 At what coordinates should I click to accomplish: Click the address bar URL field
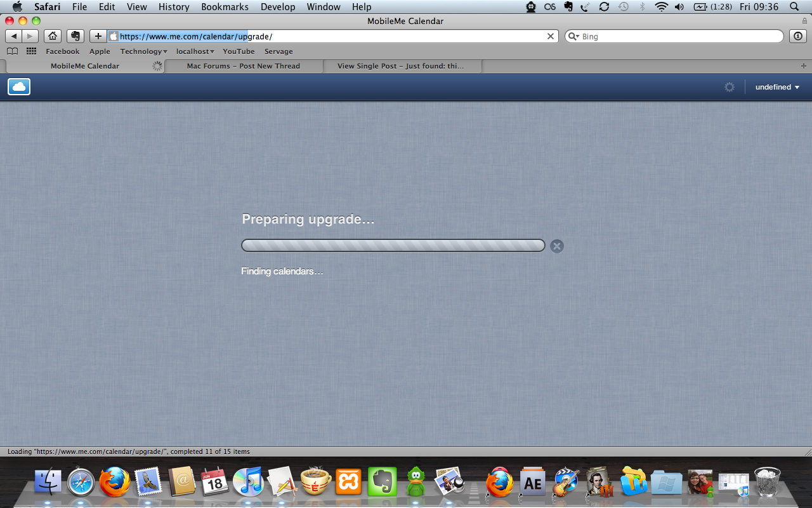pos(333,36)
